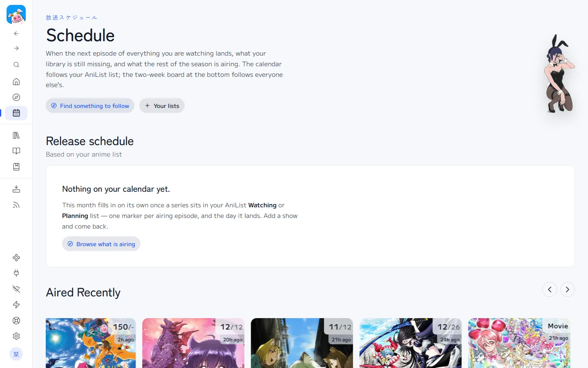Click the bunny-suit character illustration
The width and height of the screenshot is (588, 368).
coord(559,74)
